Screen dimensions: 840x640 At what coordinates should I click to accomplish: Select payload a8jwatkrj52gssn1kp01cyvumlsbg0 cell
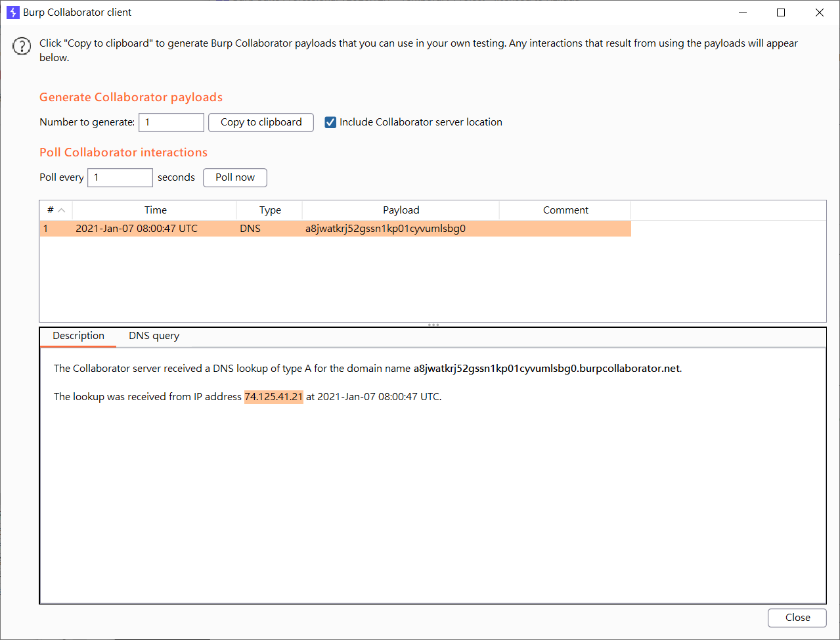pos(401,229)
